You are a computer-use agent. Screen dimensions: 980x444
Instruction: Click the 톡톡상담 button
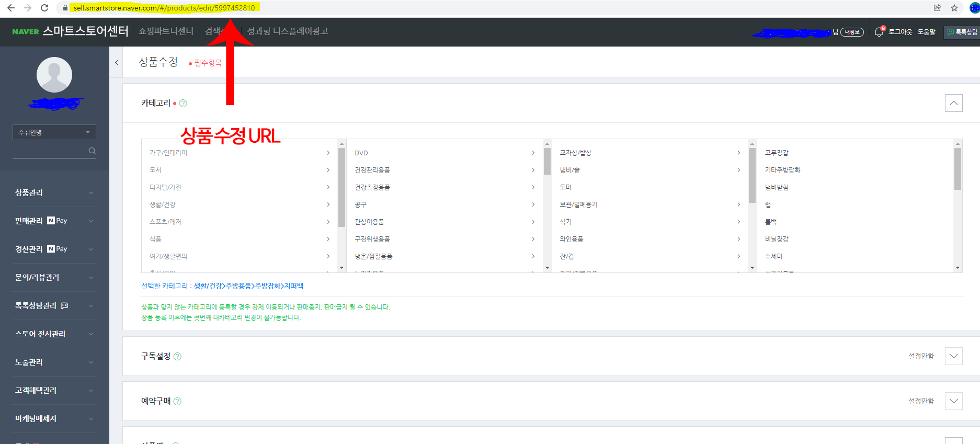coord(962,32)
